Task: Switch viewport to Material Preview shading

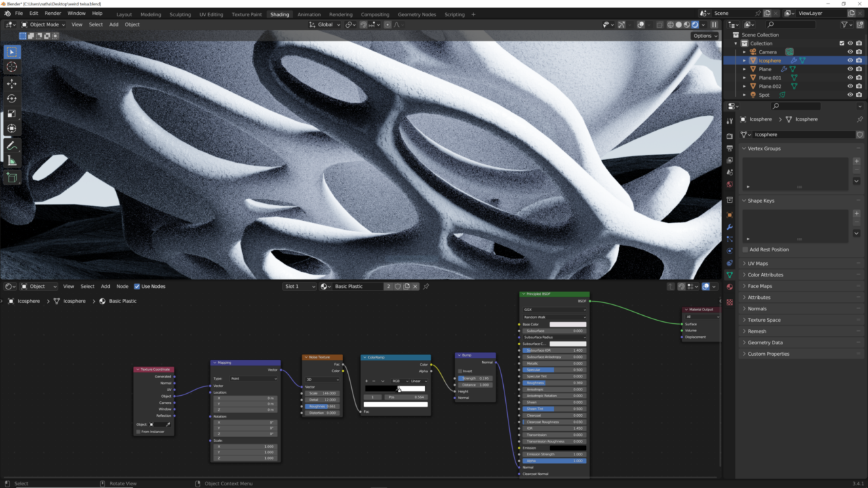Action: pos(686,24)
